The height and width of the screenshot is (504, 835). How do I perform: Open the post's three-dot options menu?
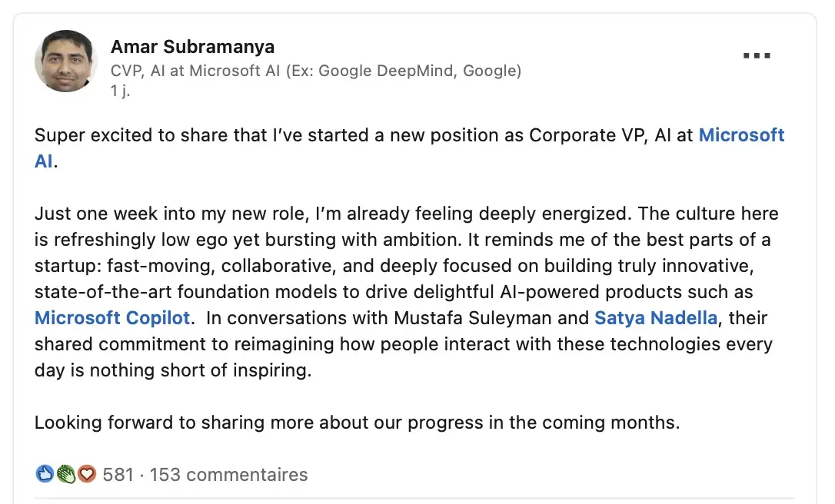tap(757, 56)
